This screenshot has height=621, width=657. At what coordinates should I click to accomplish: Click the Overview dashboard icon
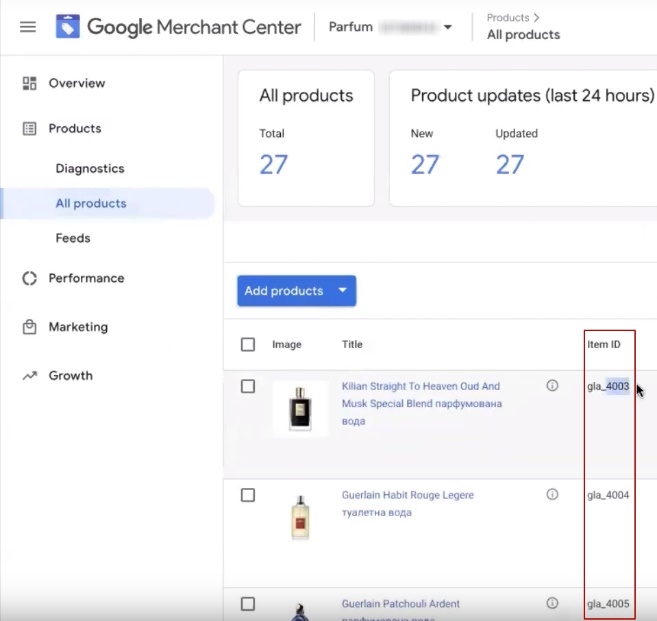pyautogui.click(x=29, y=83)
